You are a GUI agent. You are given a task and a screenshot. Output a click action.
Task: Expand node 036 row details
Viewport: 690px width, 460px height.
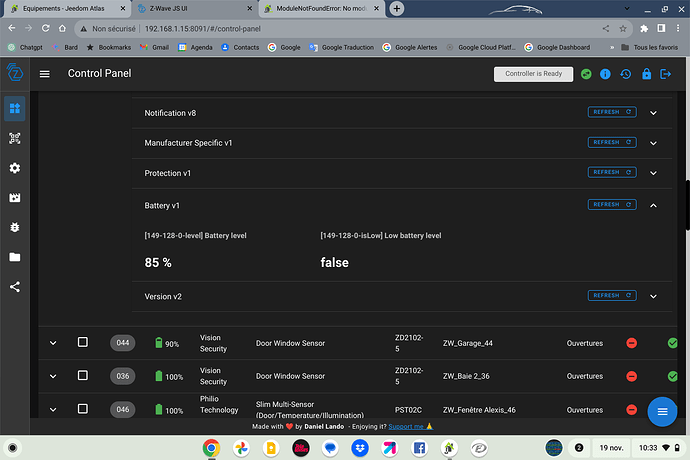pyautogui.click(x=53, y=376)
